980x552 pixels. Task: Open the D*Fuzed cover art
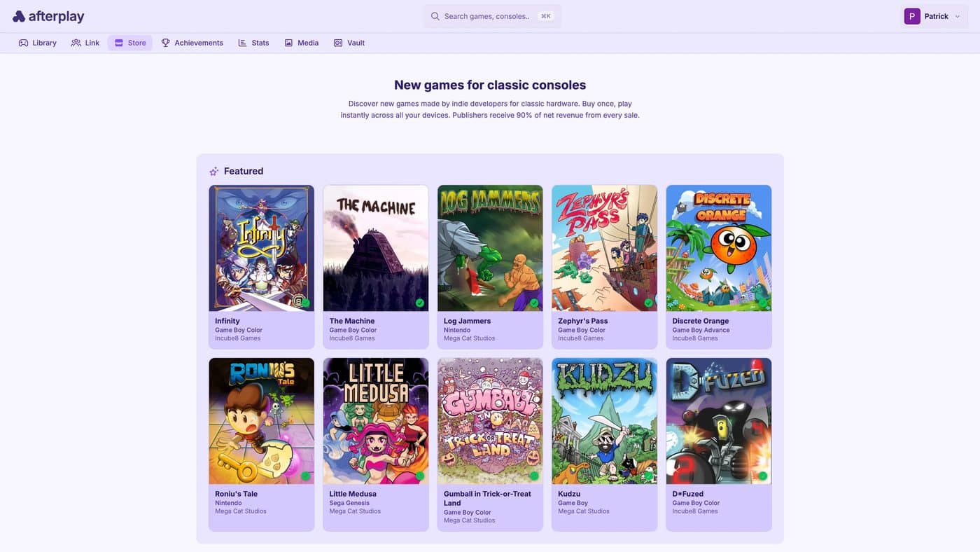(719, 421)
